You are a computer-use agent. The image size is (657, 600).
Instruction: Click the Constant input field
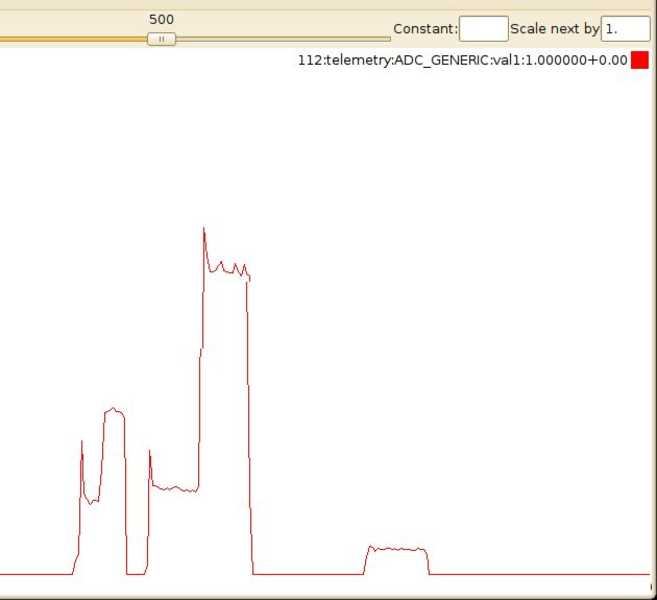tap(484, 28)
